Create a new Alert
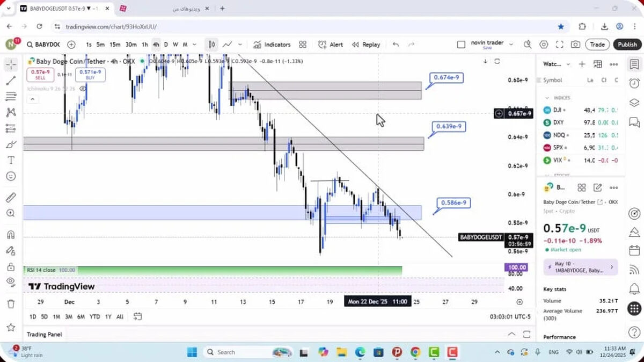 coord(331,45)
